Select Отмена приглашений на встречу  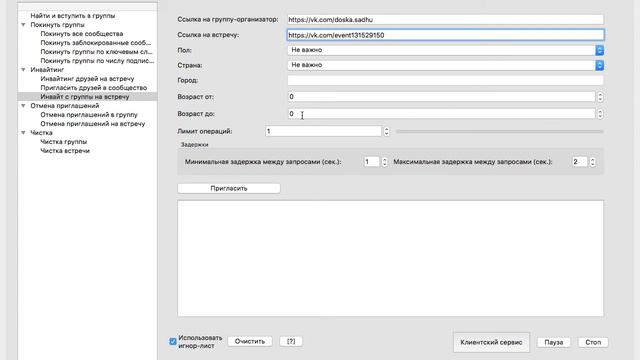93,124
